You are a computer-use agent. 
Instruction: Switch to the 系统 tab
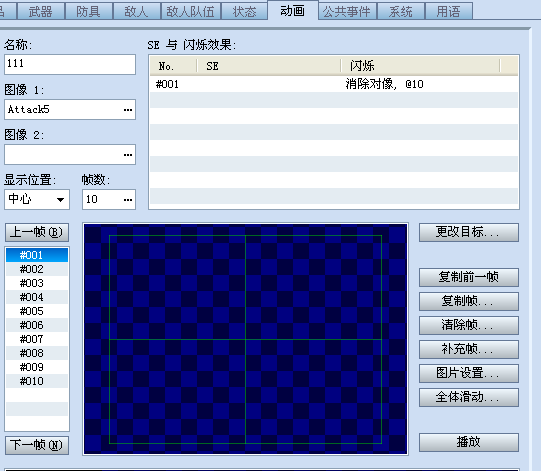click(401, 11)
